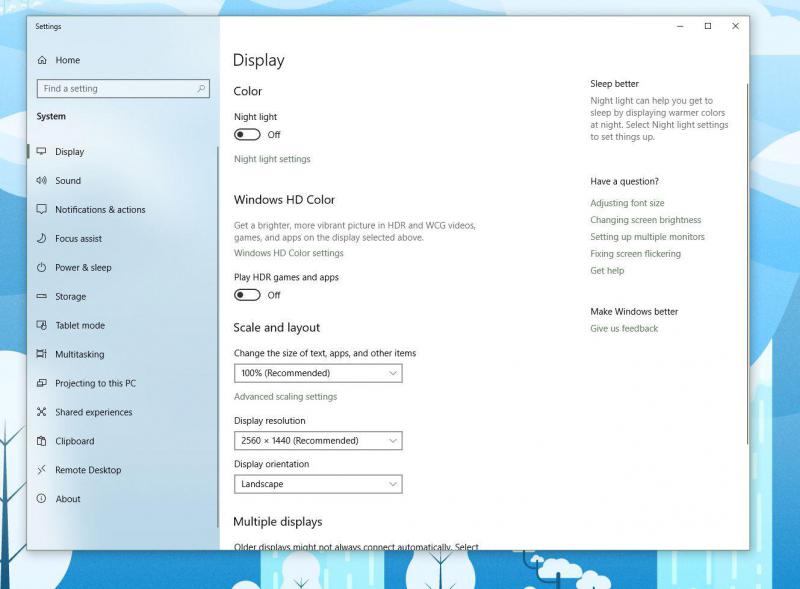Click the Clipboard icon in sidebar
Viewport: 800px width, 589px height.
[x=42, y=441]
